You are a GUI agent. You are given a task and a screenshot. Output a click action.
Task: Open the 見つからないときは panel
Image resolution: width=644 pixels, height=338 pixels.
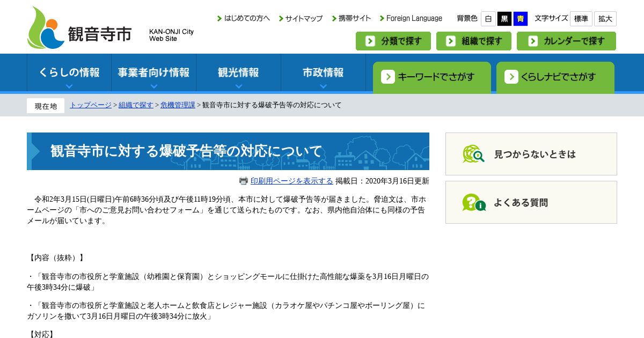[531, 154]
